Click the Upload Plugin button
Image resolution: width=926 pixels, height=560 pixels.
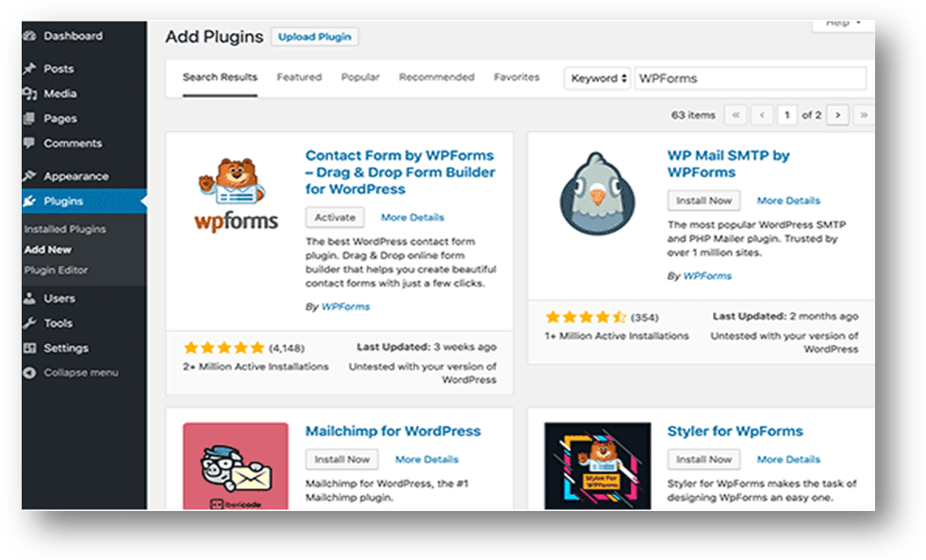coord(314,37)
